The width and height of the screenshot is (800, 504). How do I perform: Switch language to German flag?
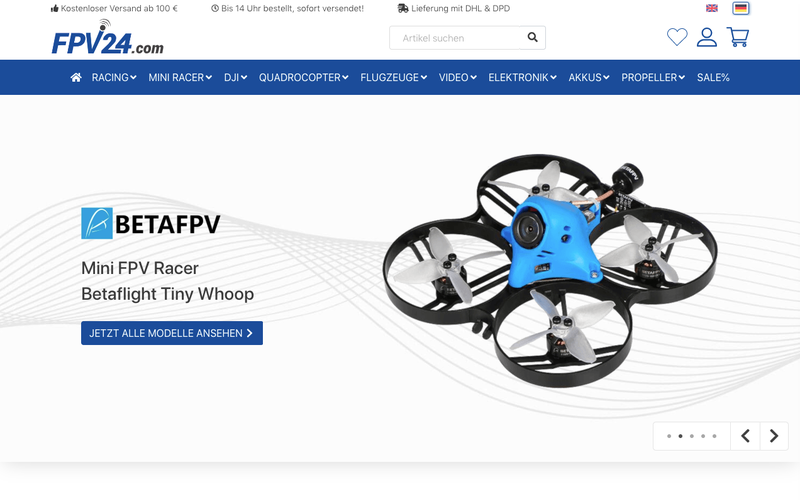pyautogui.click(x=741, y=8)
